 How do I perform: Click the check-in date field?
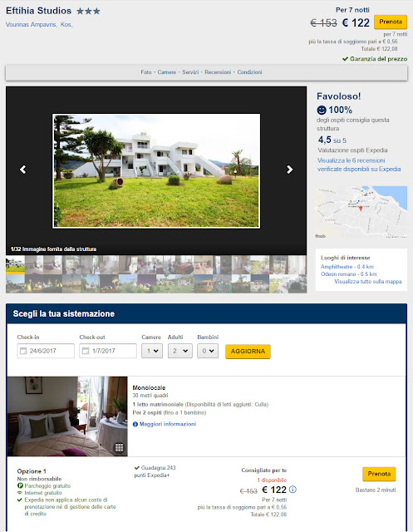46,351
